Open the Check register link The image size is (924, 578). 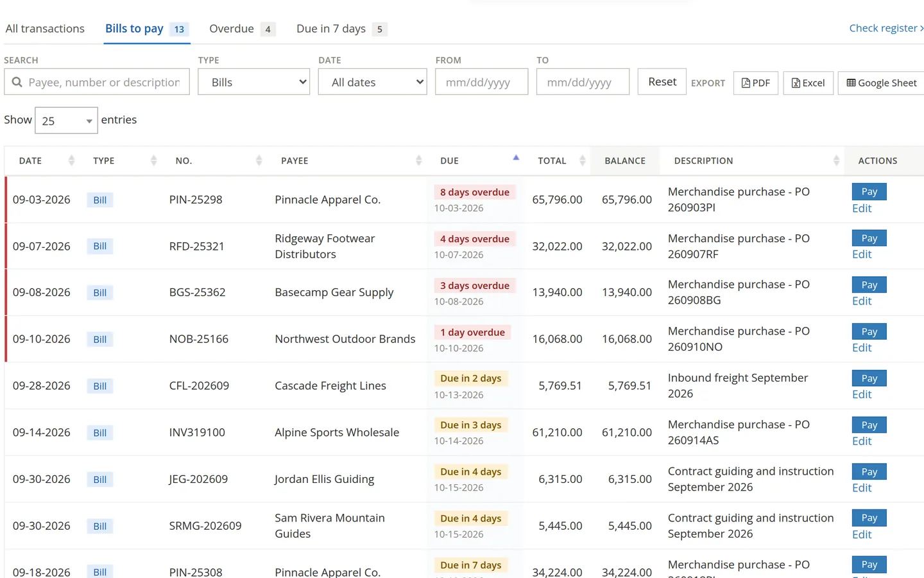tap(886, 28)
